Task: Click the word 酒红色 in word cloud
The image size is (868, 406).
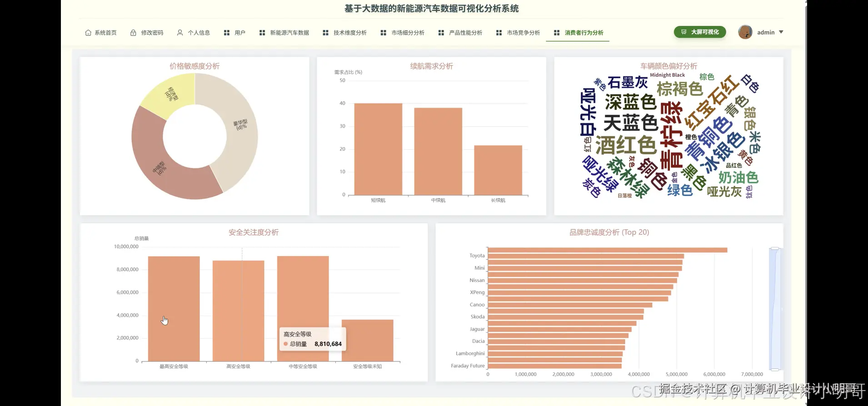Action: click(x=626, y=145)
